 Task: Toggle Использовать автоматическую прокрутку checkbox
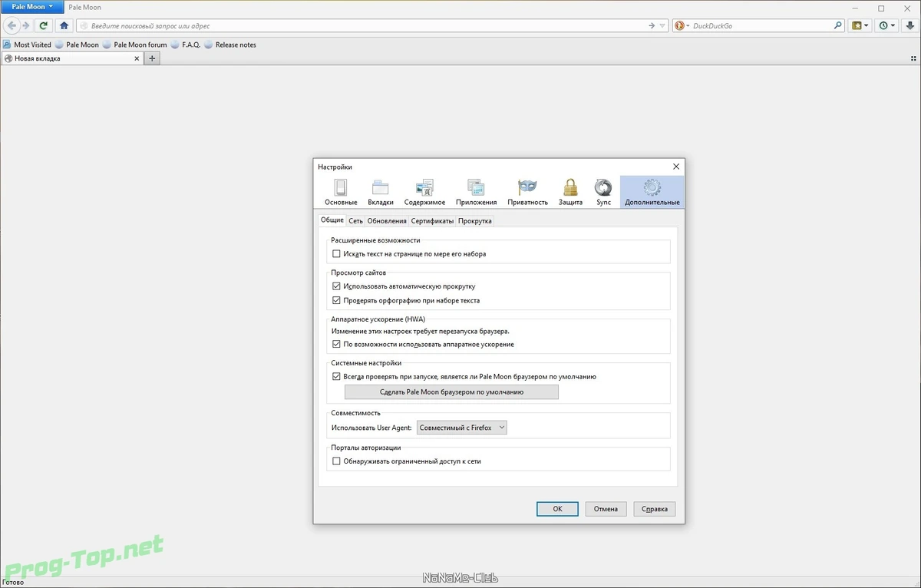pyautogui.click(x=336, y=286)
